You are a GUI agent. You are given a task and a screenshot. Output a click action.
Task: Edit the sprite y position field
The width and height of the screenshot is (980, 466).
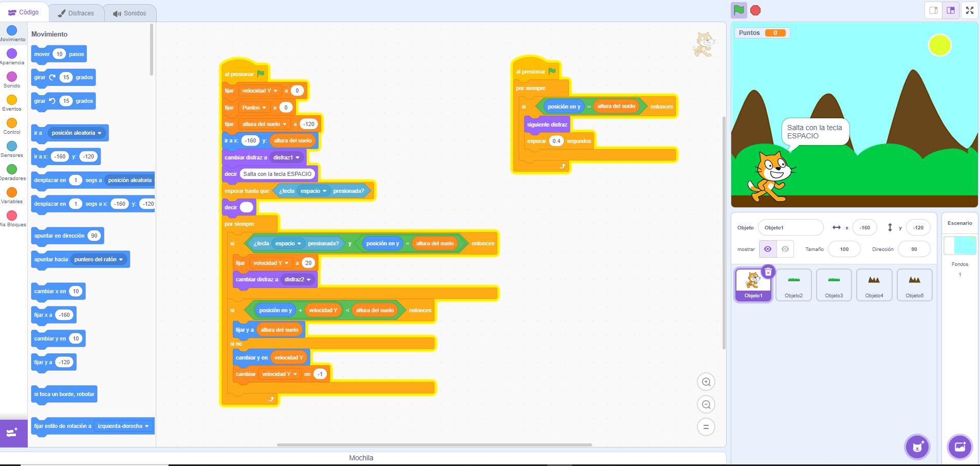click(x=918, y=227)
